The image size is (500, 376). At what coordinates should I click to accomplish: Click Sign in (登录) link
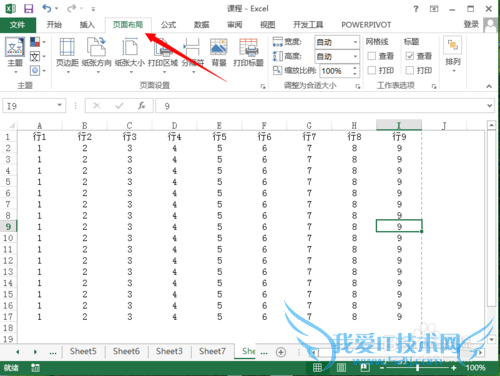(471, 24)
